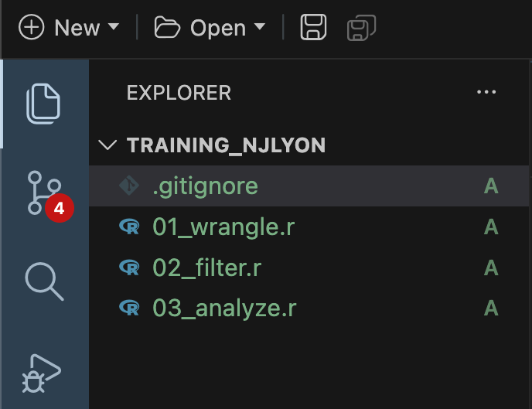Open the 01_wrangle.r file
This screenshot has width=532, height=409.
[223, 227]
